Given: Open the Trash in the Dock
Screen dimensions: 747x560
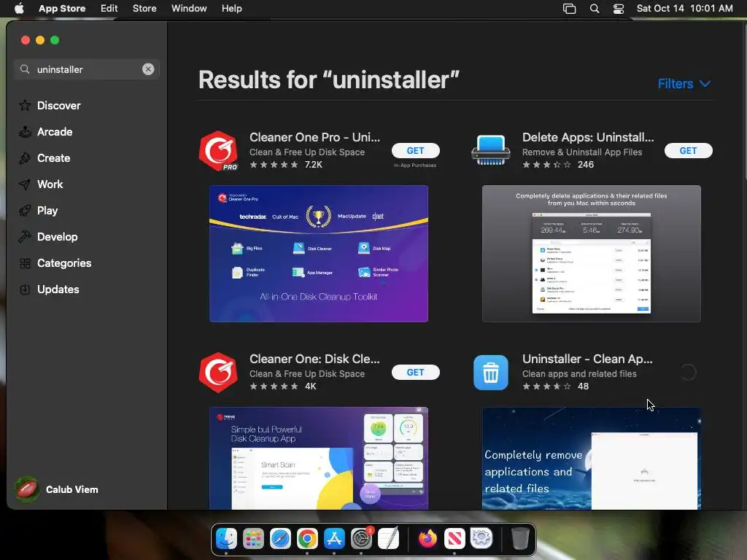Looking at the screenshot, I should pyautogui.click(x=520, y=539).
